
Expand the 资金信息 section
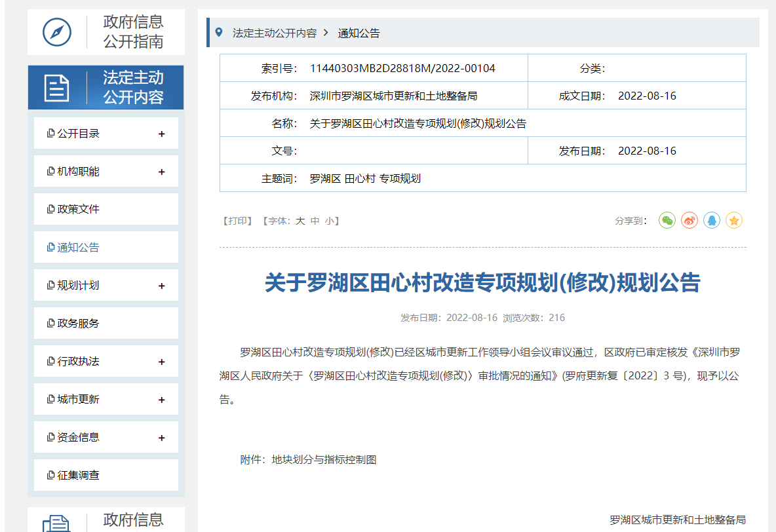pyautogui.click(x=162, y=438)
